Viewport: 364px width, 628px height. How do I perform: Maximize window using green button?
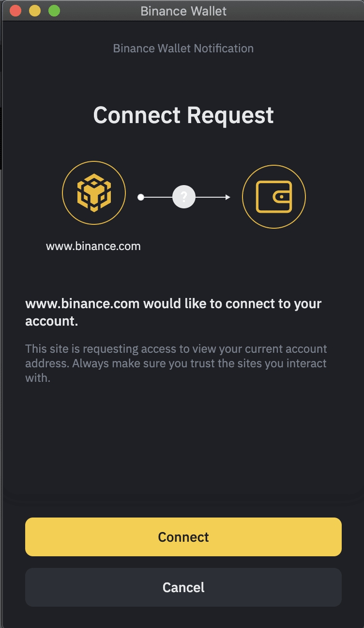coord(54,11)
